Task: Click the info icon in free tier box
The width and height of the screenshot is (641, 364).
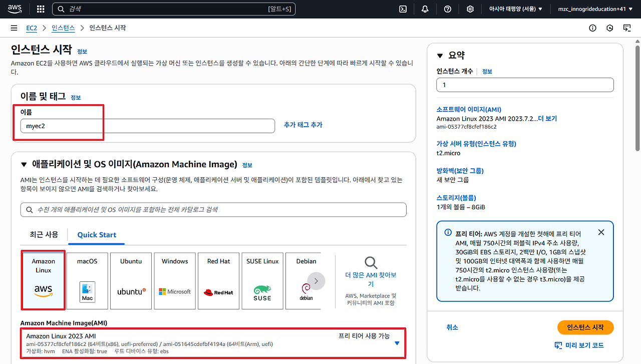Action: coord(448,233)
